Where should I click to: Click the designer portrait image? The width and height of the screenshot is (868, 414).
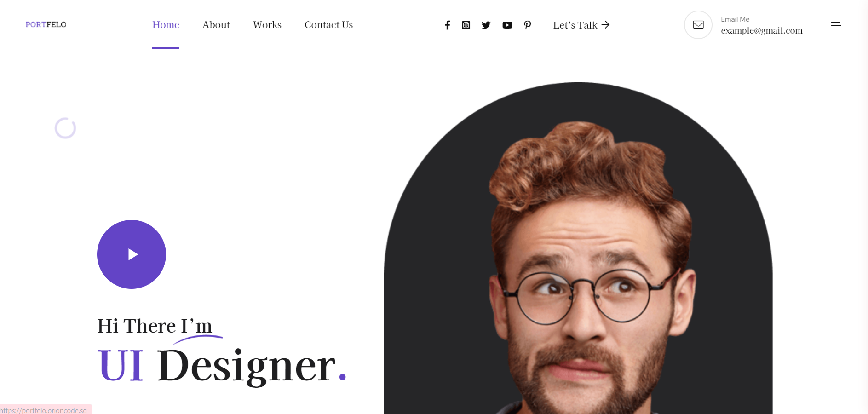click(578, 248)
